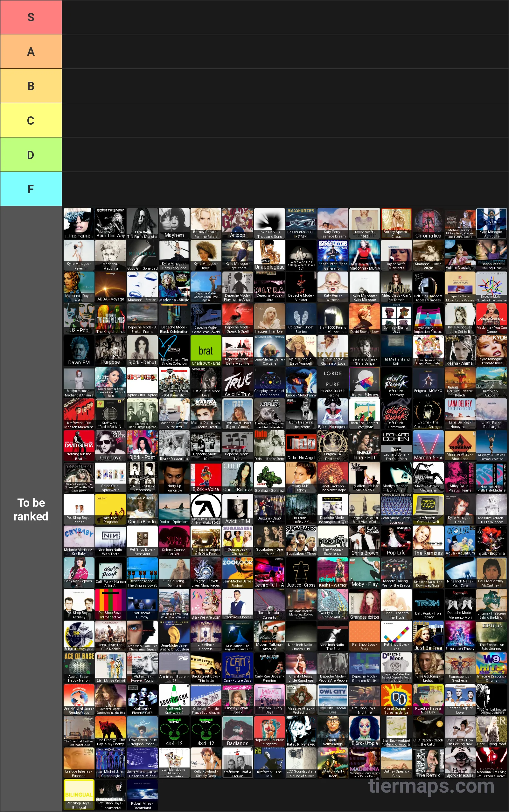Click the Chromatica album cover
Image resolution: width=509 pixels, height=812 pixels.
(x=428, y=224)
